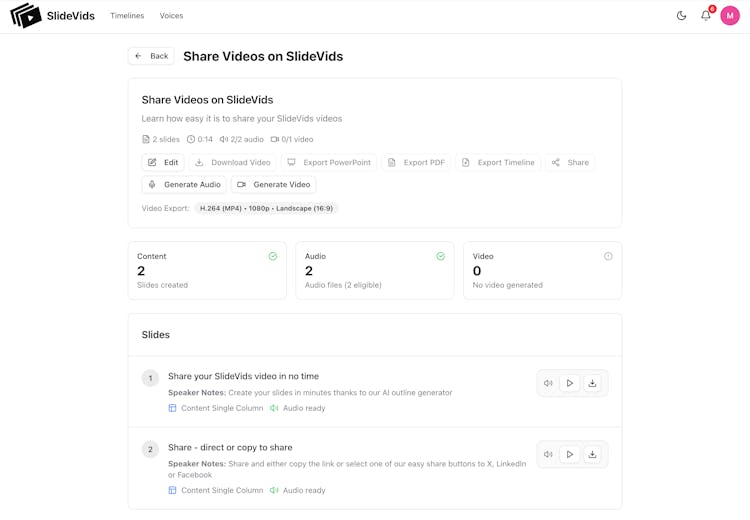Download slide 2 audio file
The image size is (750, 520).
tap(592, 454)
